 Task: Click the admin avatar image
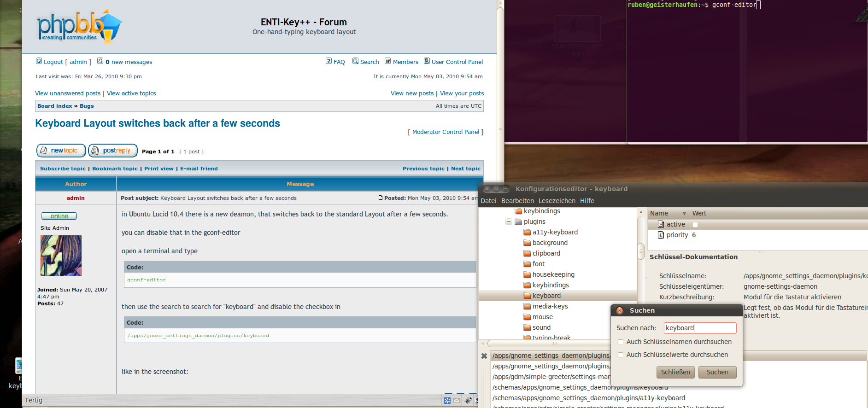coord(61,256)
